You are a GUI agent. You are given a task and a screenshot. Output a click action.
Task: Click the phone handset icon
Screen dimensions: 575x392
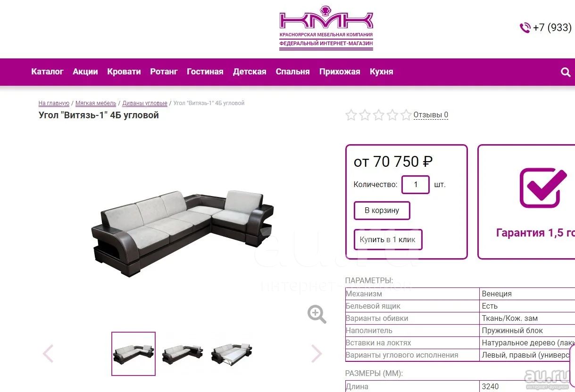point(525,28)
